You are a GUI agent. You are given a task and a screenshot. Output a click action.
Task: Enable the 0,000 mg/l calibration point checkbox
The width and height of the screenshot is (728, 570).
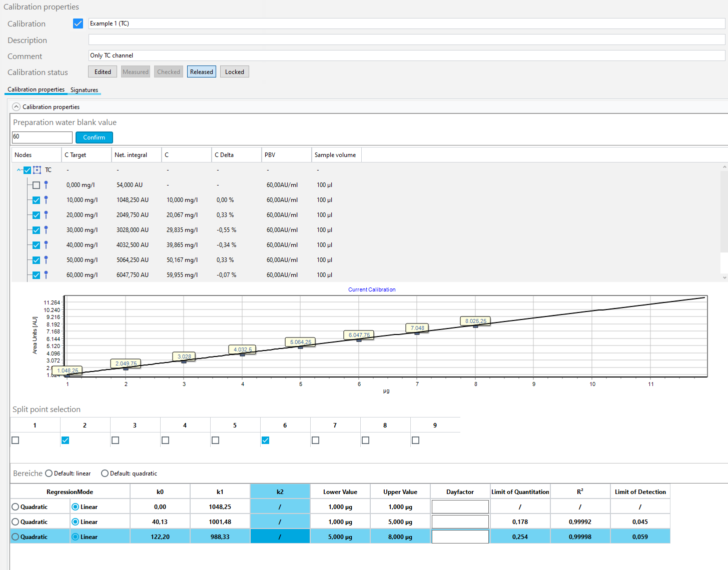(x=36, y=185)
